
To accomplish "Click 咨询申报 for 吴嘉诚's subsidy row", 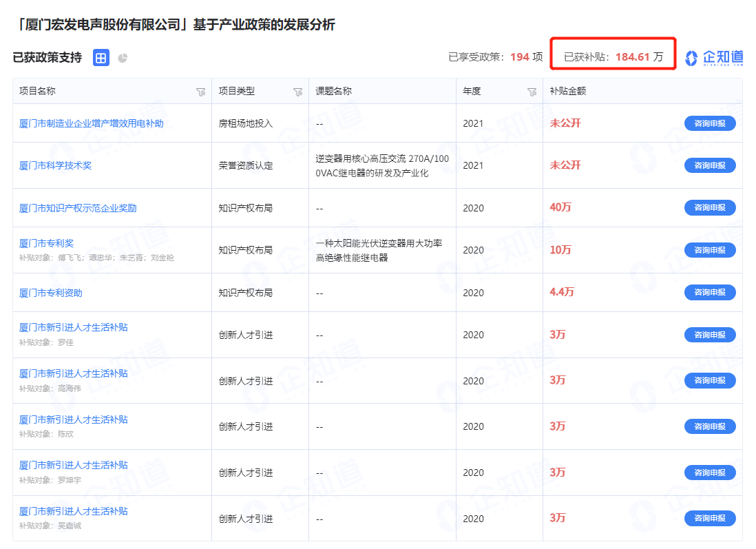I will coord(710,518).
